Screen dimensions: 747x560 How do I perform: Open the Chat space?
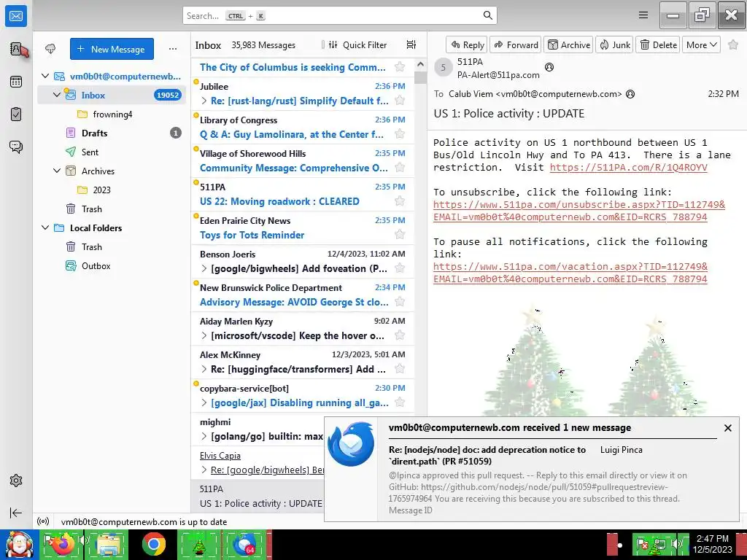point(16,147)
